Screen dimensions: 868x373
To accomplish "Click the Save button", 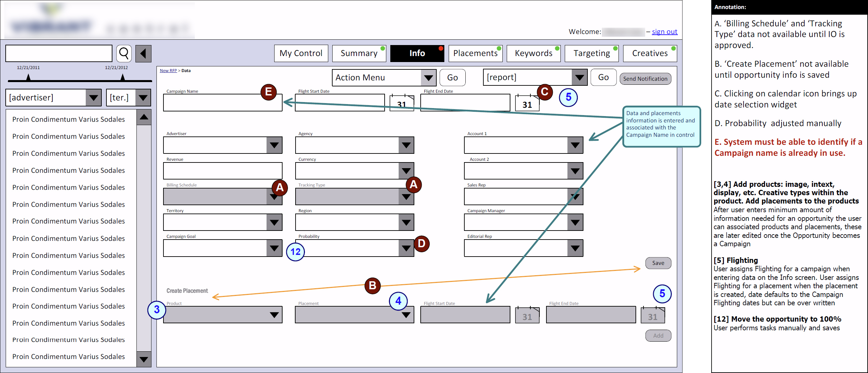I will (658, 263).
